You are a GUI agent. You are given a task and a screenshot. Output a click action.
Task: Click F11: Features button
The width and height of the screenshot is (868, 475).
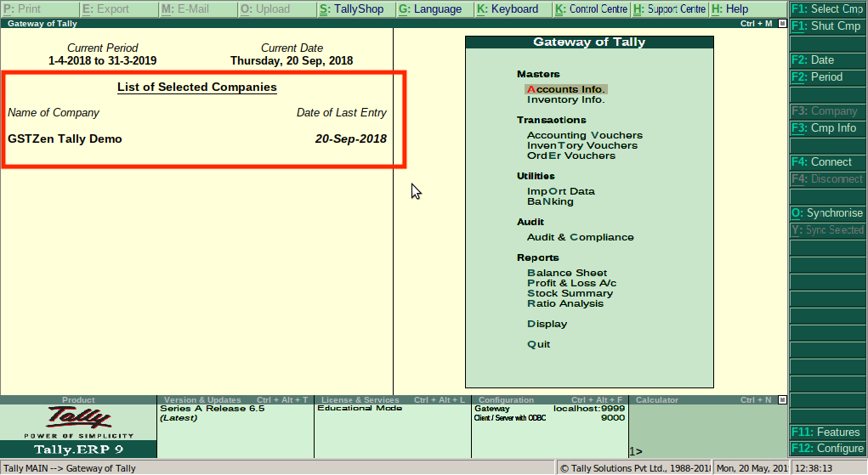pos(827,432)
